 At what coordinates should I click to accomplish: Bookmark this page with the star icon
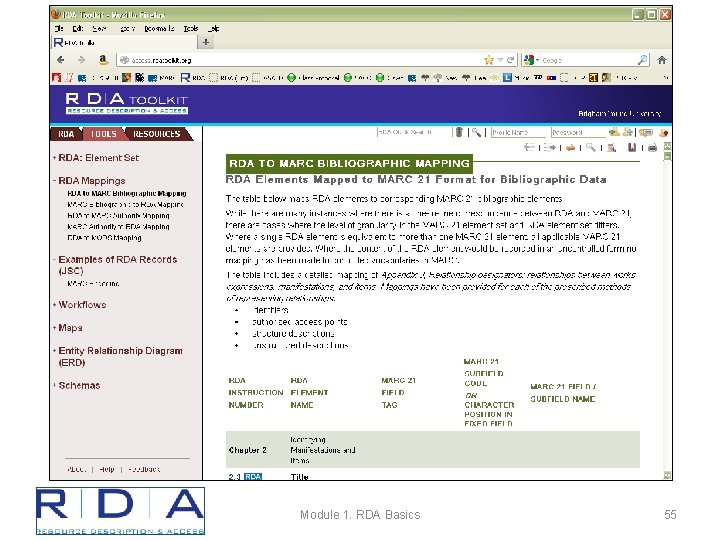(x=489, y=60)
